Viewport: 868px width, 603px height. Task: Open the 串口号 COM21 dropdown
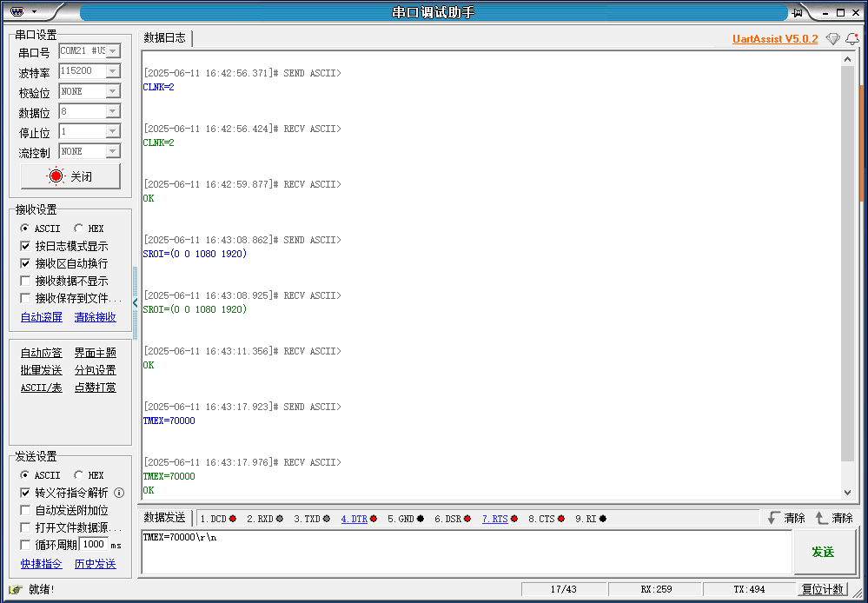[x=113, y=51]
